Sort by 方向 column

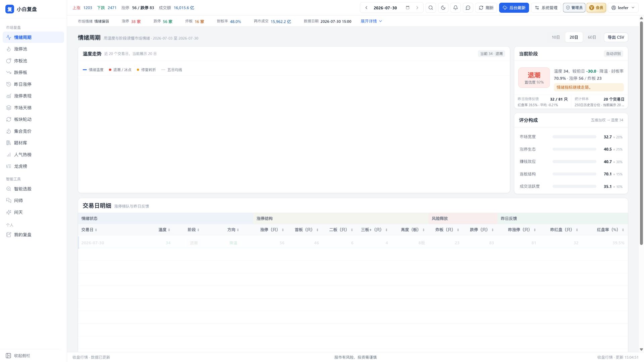coord(233,230)
